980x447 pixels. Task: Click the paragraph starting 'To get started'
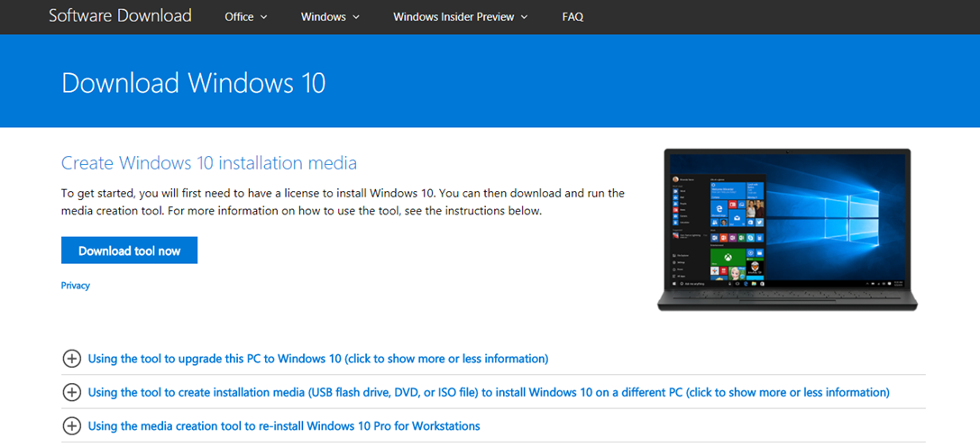click(343, 202)
